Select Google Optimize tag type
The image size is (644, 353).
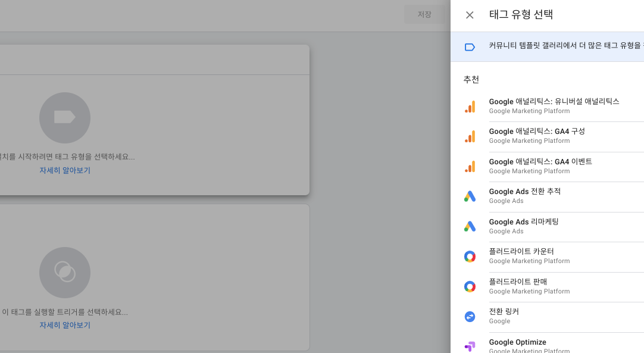click(x=547, y=343)
